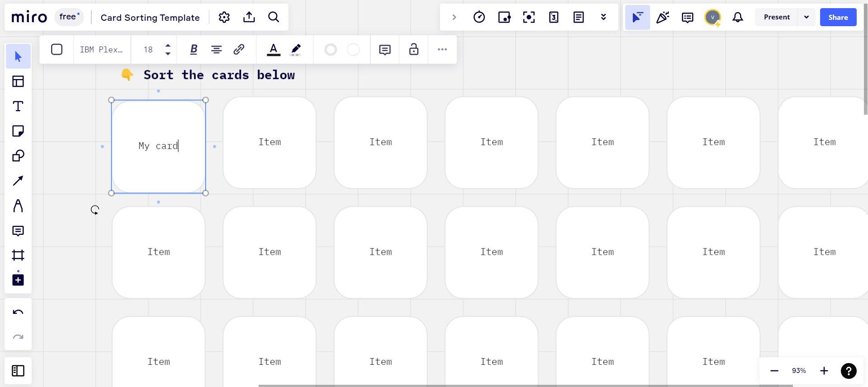Image resolution: width=868 pixels, height=387 pixels.
Task: Toggle the lock on selected card
Action: tap(414, 49)
